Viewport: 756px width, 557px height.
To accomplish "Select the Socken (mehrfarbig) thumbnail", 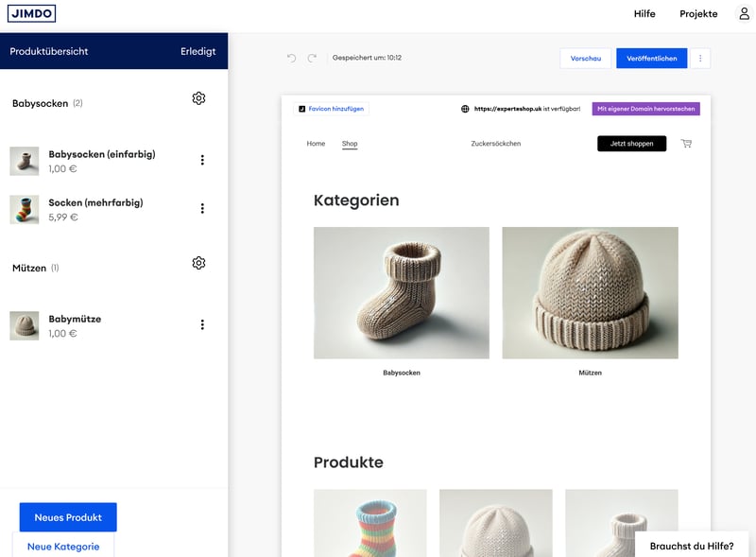I will tap(25, 210).
